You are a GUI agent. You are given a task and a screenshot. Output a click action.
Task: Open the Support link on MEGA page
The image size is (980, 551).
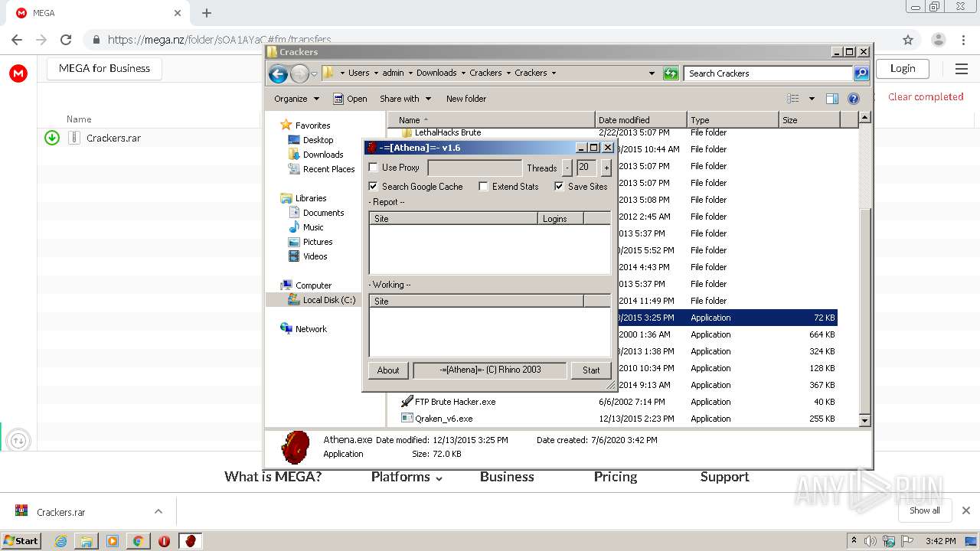pos(724,477)
